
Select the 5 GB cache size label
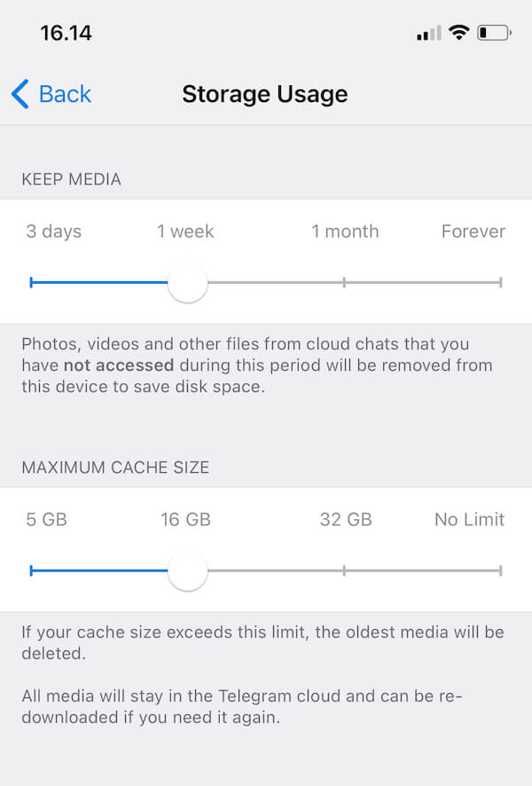47,520
